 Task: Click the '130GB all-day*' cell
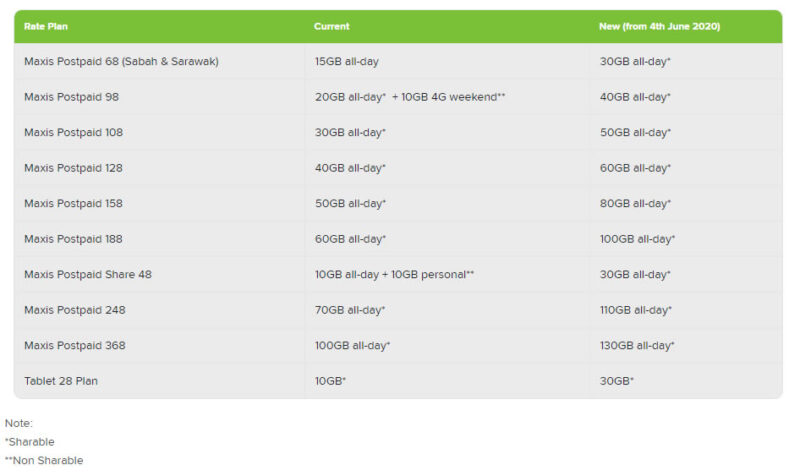[x=637, y=345]
